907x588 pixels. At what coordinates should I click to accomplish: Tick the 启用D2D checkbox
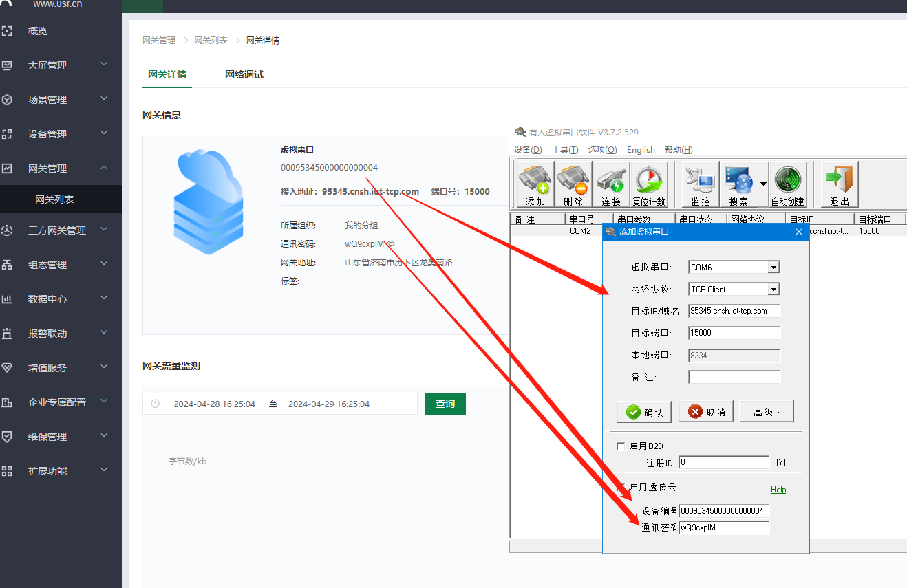pos(621,446)
